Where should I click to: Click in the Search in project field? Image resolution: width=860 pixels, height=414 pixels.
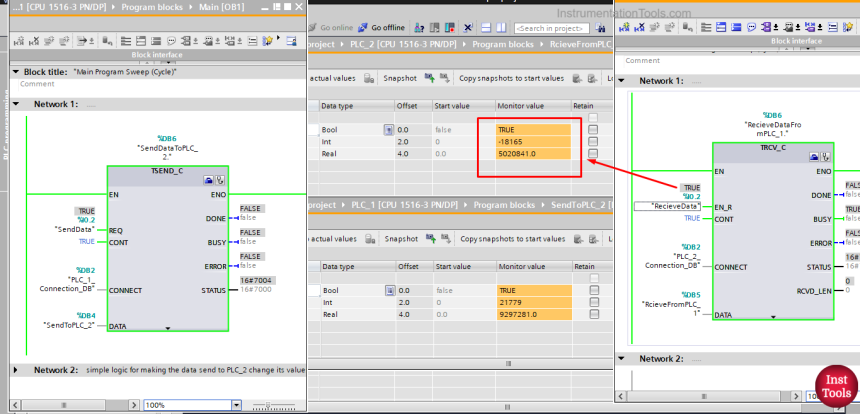click(x=552, y=28)
